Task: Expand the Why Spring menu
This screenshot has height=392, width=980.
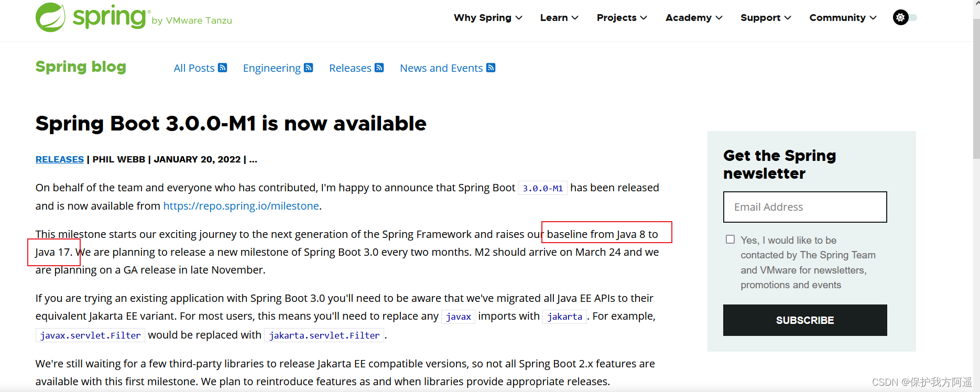Action: pos(488,17)
